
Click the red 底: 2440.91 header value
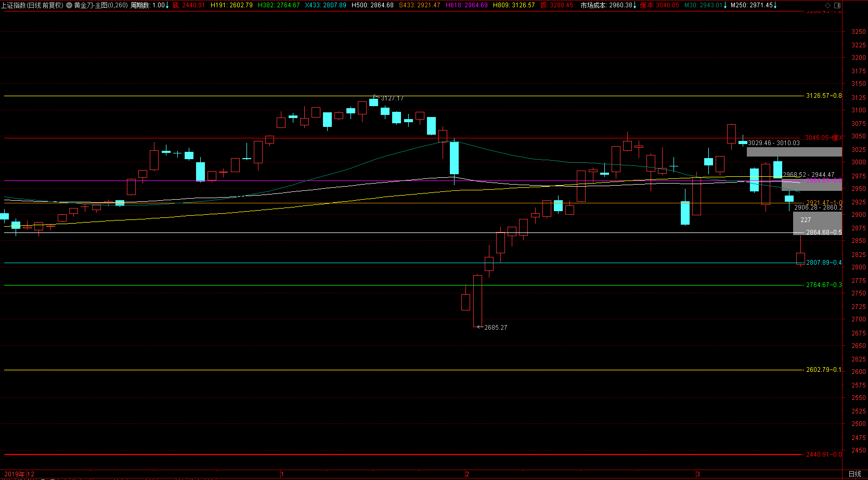pos(189,5)
